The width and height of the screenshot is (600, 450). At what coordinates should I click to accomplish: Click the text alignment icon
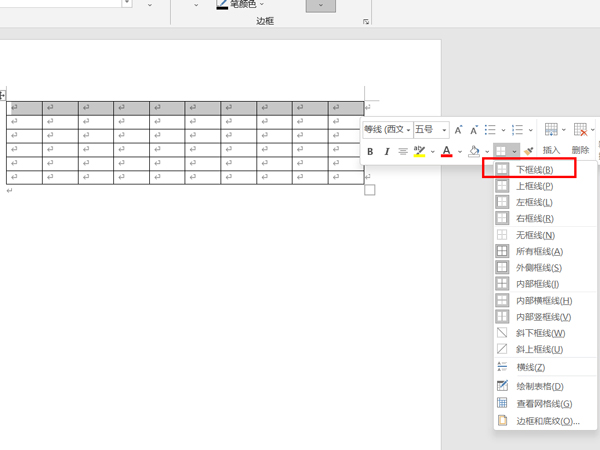point(403,152)
